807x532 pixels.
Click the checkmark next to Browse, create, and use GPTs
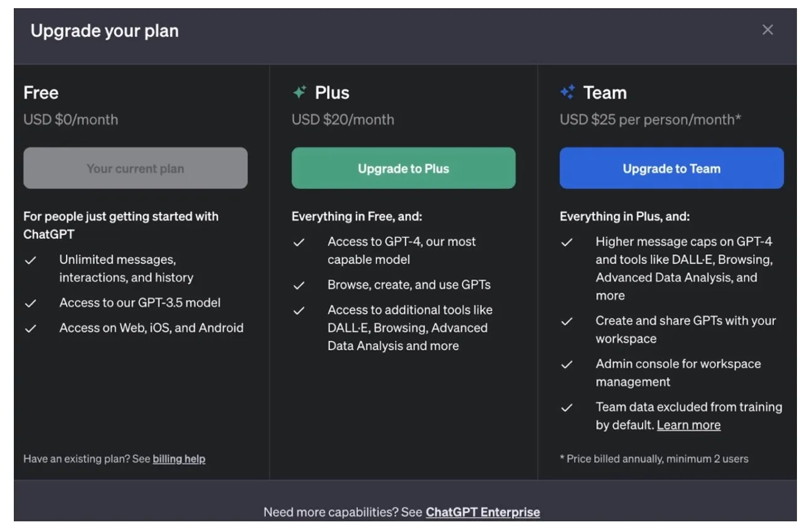pyautogui.click(x=299, y=284)
